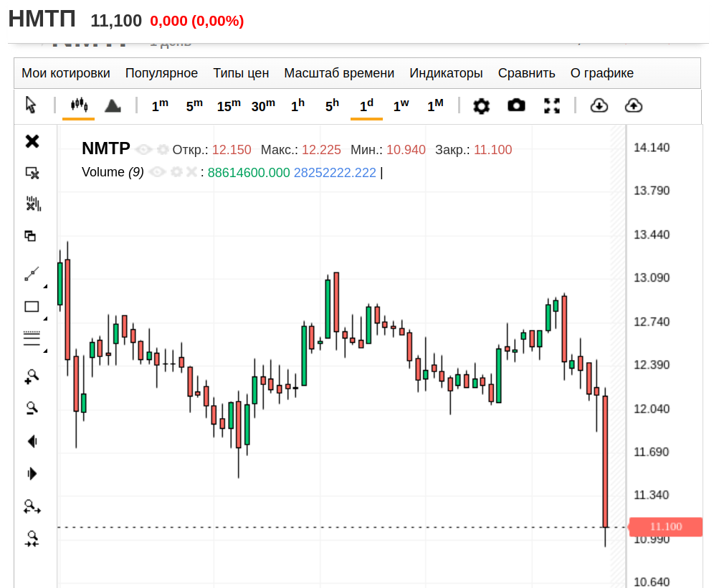The width and height of the screenshot is (714, 588).
Task: Switch to candlestick chart type
Action: (79, 105)
